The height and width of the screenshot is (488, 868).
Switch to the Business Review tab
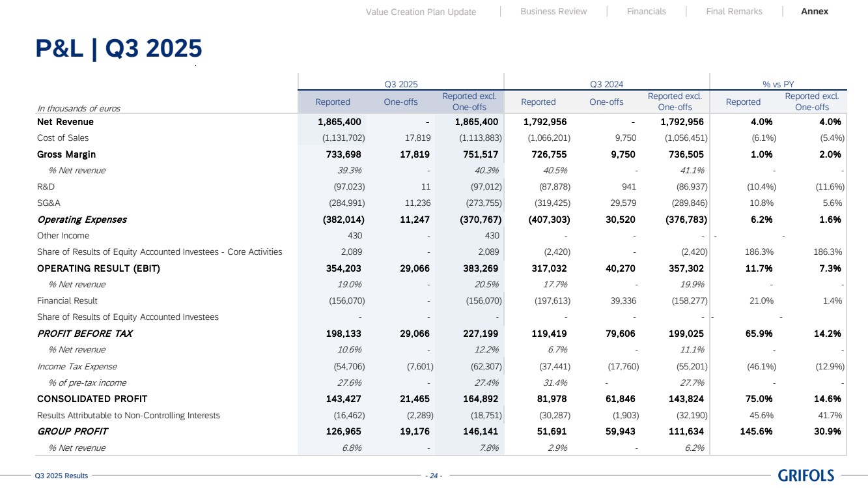coord(553,11)
